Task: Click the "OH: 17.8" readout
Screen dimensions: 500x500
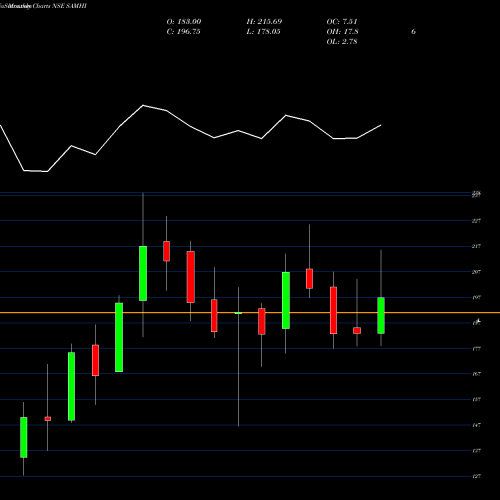Action: pyautogui.click(x=342, y=32)
